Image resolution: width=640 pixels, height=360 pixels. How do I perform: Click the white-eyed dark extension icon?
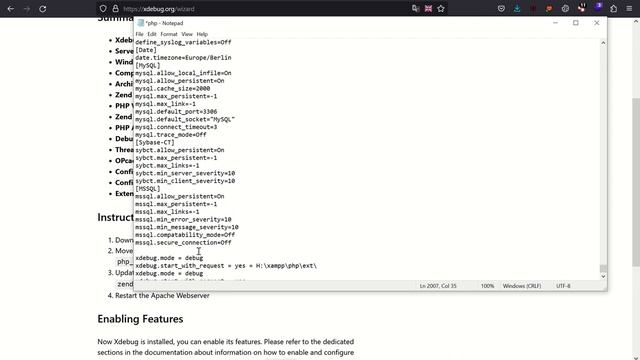[x=582, y=8]
